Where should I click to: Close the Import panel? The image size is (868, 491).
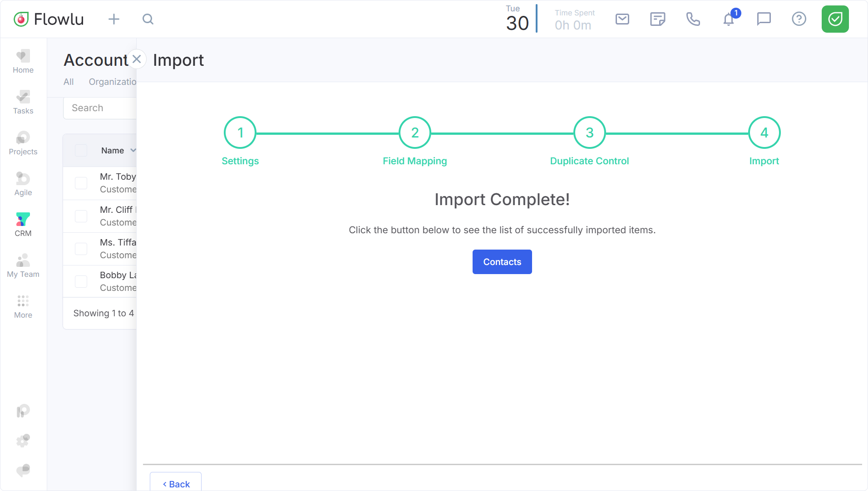click(x=137, y=59)
